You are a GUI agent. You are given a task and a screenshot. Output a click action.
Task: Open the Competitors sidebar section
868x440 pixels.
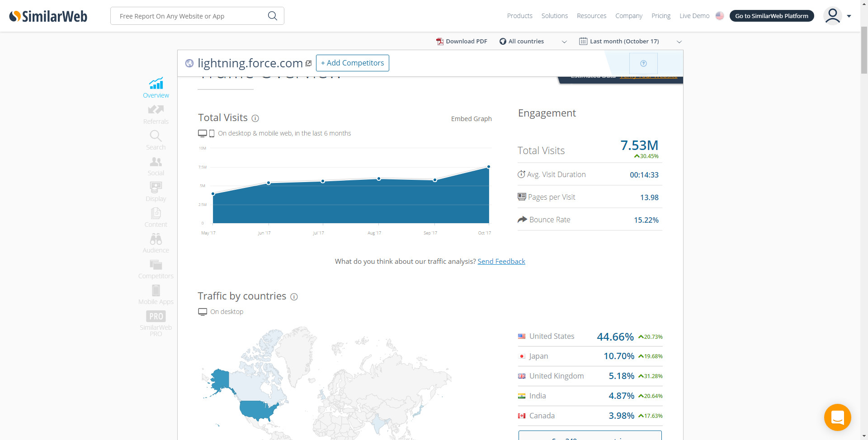click(156, 269)
